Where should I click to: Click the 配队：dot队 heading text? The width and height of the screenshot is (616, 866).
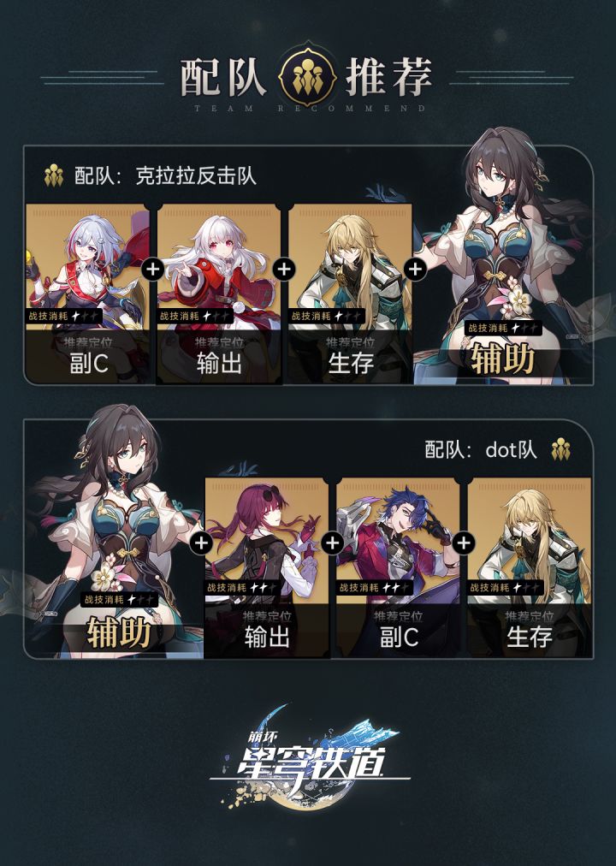[481, 449]
